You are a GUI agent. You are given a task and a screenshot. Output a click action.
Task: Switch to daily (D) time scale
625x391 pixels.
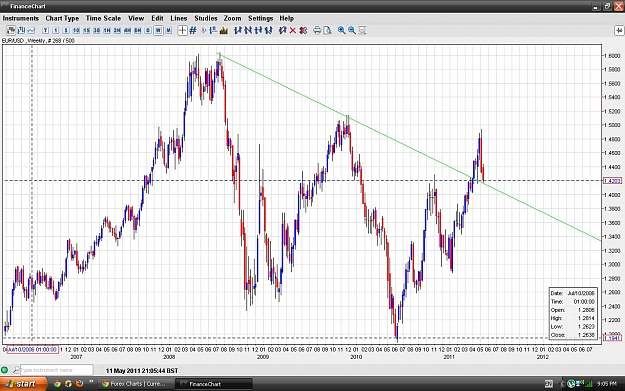[148, 30]
